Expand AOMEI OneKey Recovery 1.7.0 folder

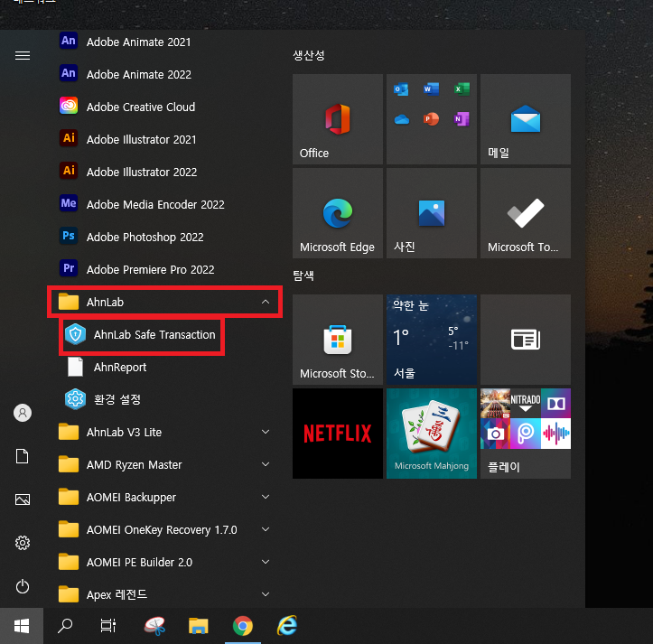[164, 529]
